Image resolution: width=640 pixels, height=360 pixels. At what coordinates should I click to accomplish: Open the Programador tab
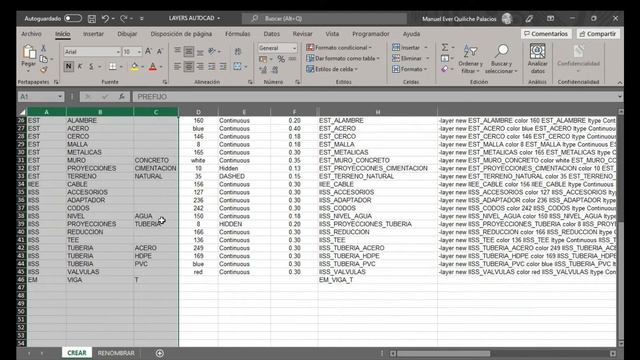tap(371, 34)
